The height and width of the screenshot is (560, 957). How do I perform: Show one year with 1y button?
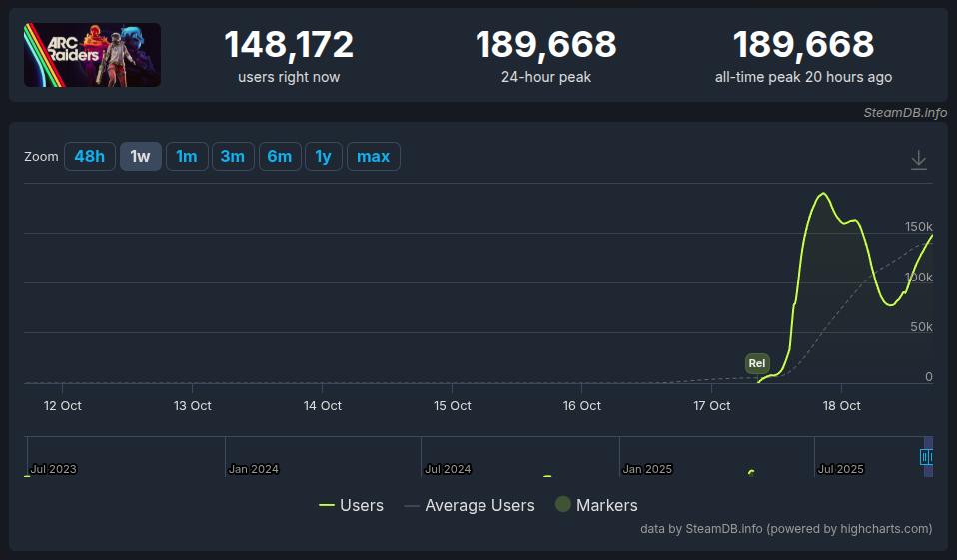click(x=323, y=156)
